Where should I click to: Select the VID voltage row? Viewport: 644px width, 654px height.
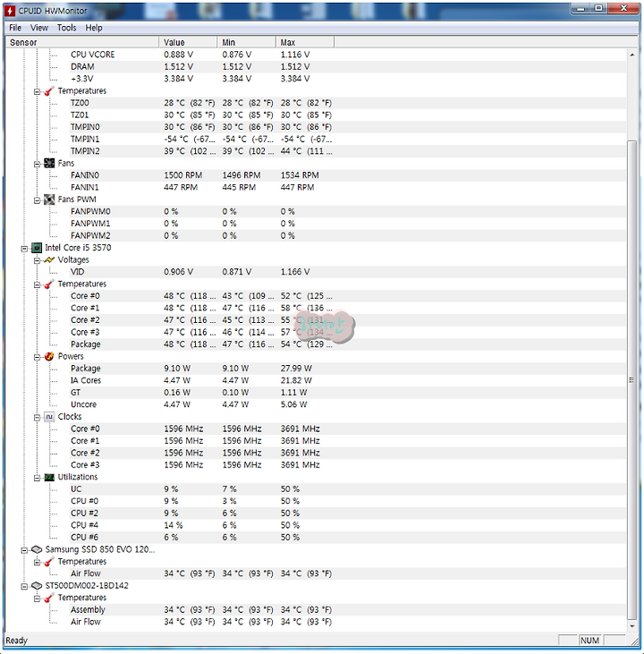[348, 272]
